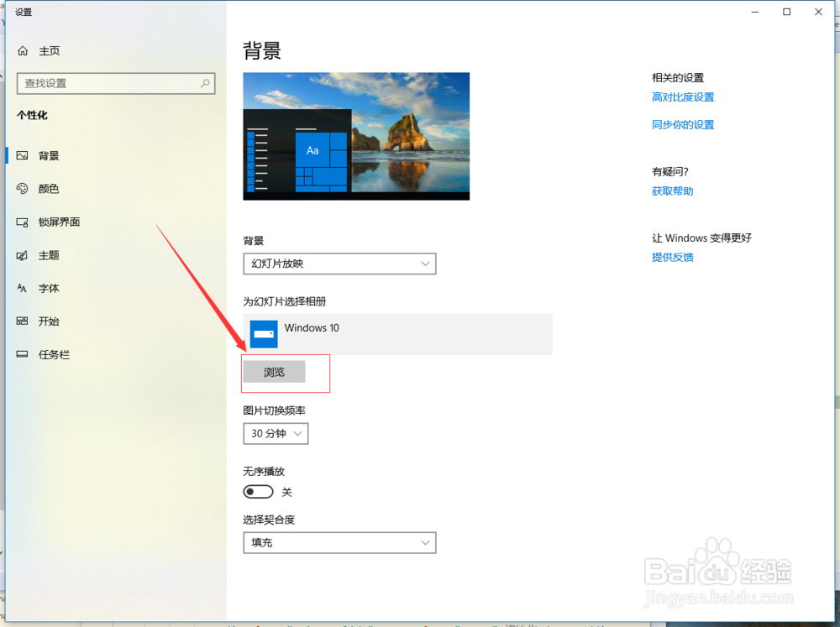Go to 主页 in sidebar
Image resolution: width=840 pixels, height=627 pixels.
50,51
